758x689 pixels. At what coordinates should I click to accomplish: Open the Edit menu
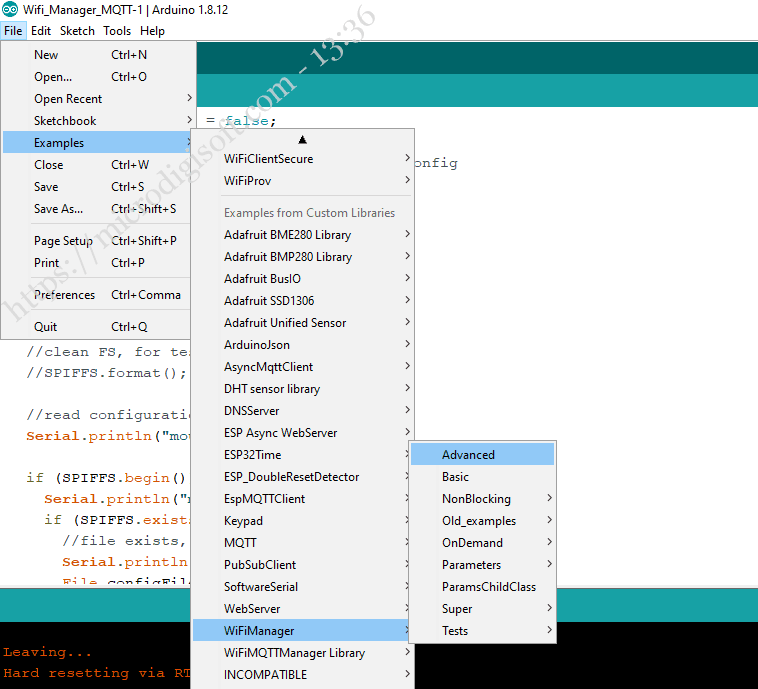tap(41, 31)
